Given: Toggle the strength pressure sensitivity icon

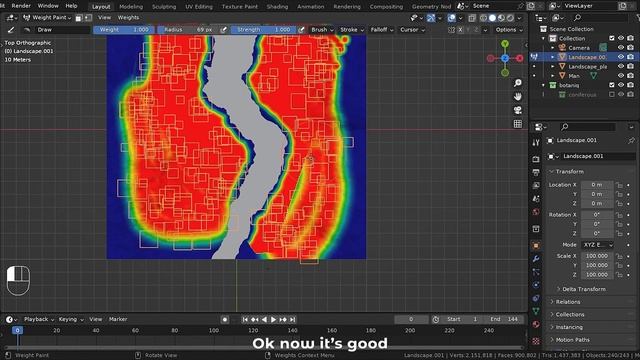Looking at the screenshot, I should (x=301, y=30).
